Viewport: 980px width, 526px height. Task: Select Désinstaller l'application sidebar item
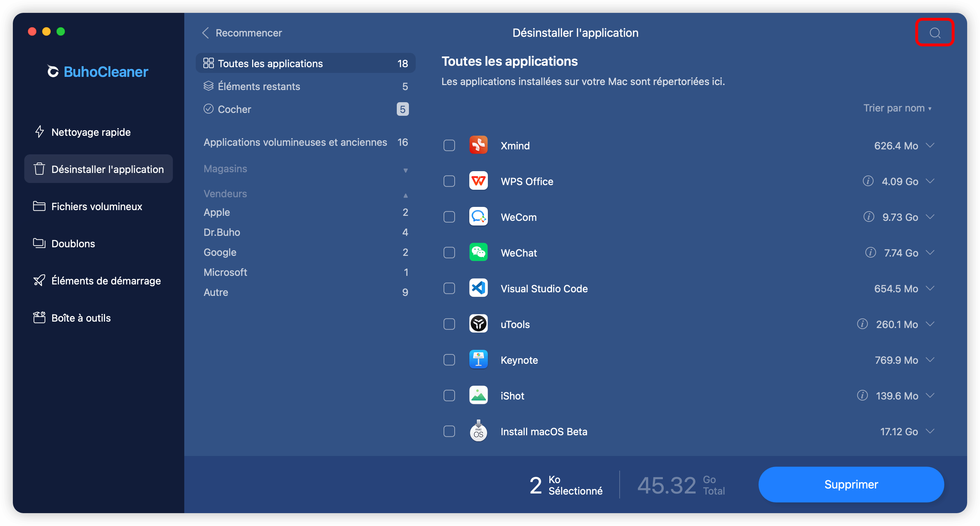tap(98, 169)
